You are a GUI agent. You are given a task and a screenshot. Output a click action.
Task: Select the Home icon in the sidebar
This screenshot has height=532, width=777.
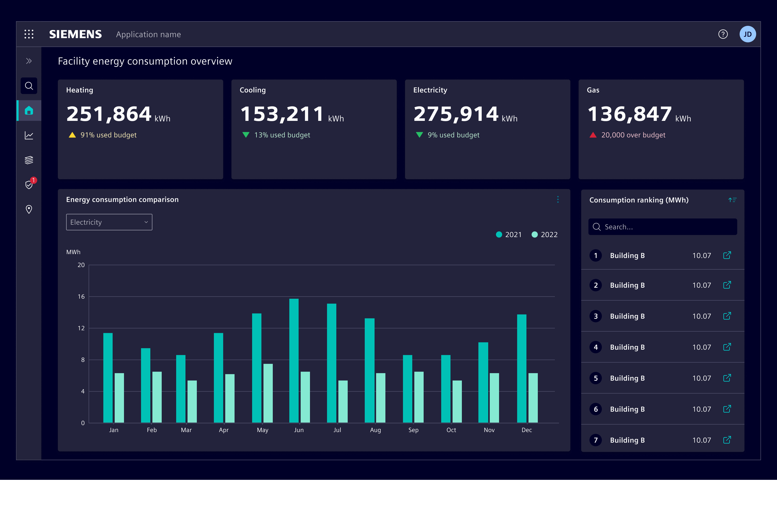29,110
